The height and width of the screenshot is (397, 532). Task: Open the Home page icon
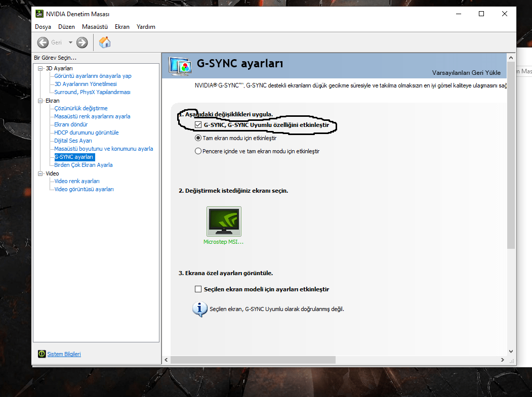point(105,42)
